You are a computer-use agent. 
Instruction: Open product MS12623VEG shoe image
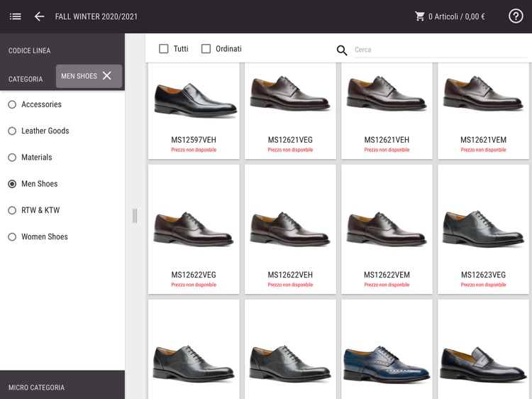(483, 229)
